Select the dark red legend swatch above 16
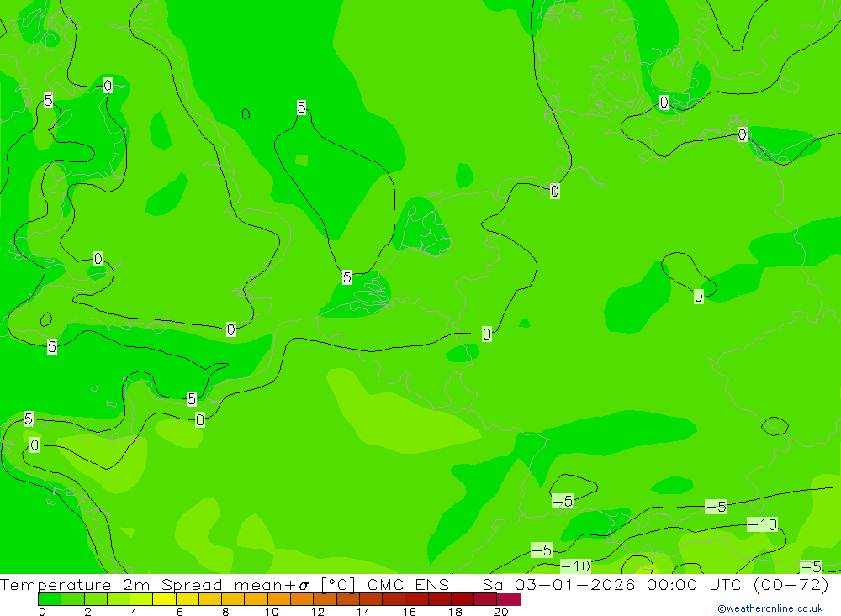This screenshot has height=616, width=841. click(x=417, y=599)
